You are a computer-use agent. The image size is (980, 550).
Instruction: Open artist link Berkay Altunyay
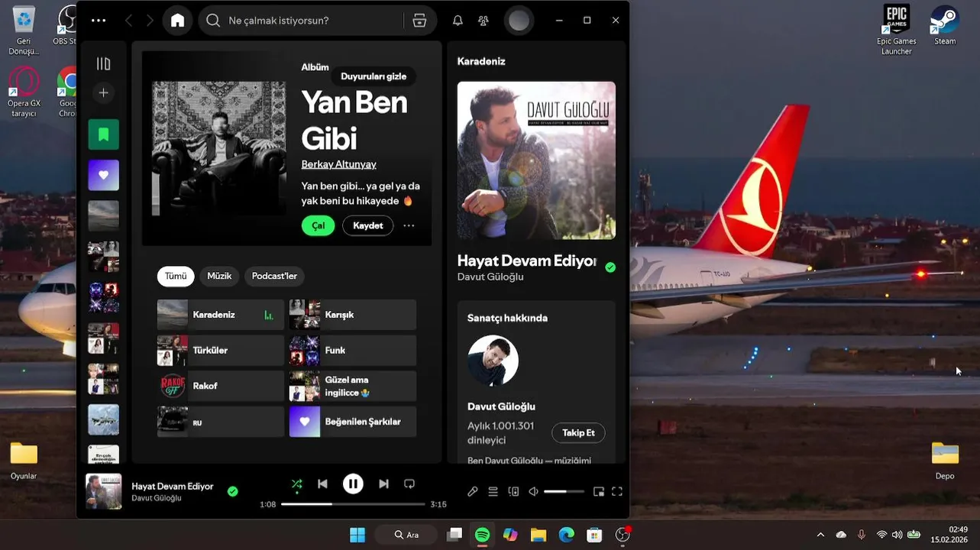point(338,164)
